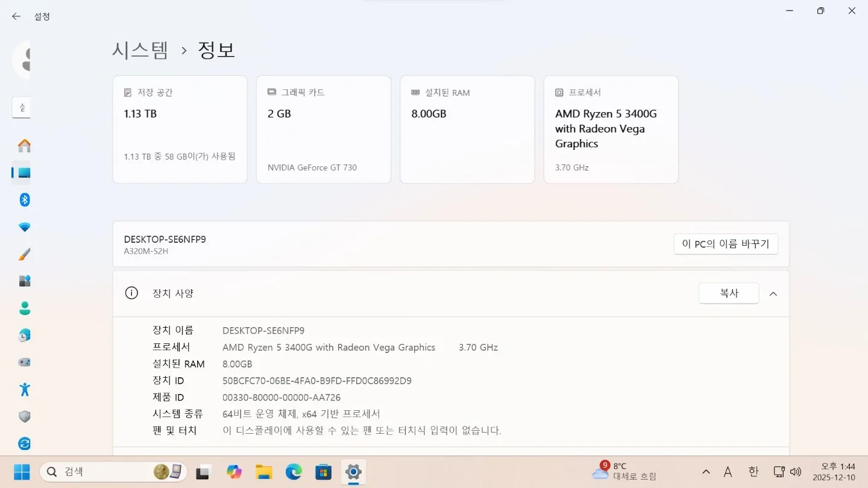Viewport: 868px width, 488px height.
Task: Click the 1.13 TB 중 58 GB usage text
Action: 180,157
